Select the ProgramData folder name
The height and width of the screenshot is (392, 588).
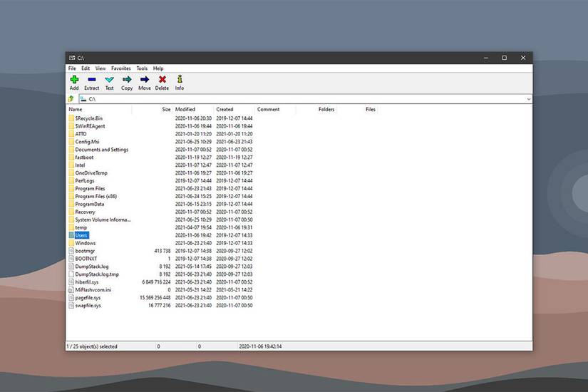click(x=90, y=204)
